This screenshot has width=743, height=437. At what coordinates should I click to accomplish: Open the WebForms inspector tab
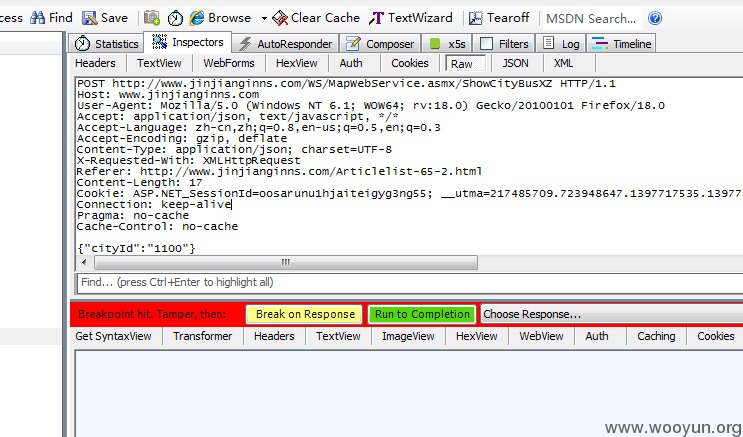[x=229, y=63]
